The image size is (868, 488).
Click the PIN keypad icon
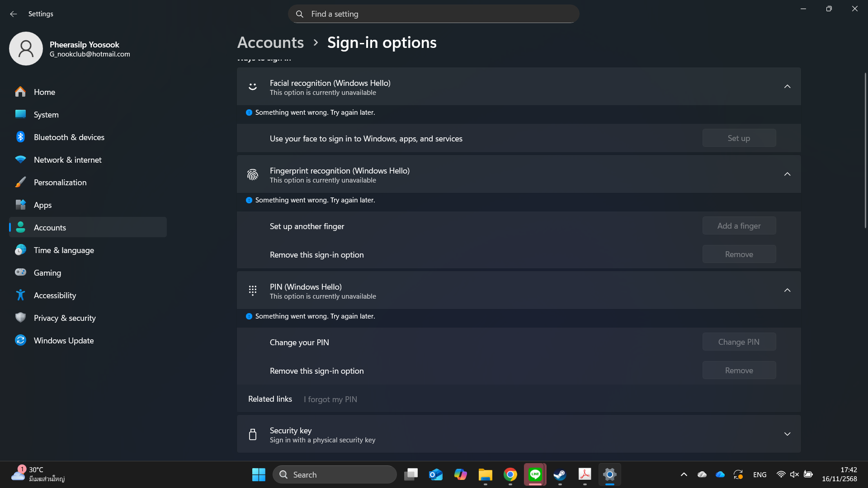click(x=253, y=291)
